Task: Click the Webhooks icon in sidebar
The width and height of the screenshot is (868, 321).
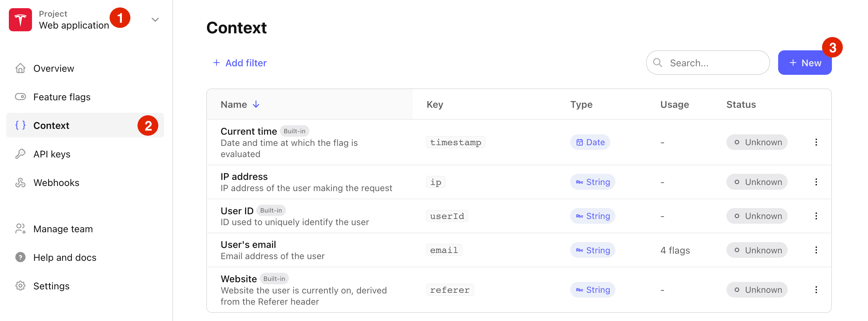Action: (x=20, y=183)
